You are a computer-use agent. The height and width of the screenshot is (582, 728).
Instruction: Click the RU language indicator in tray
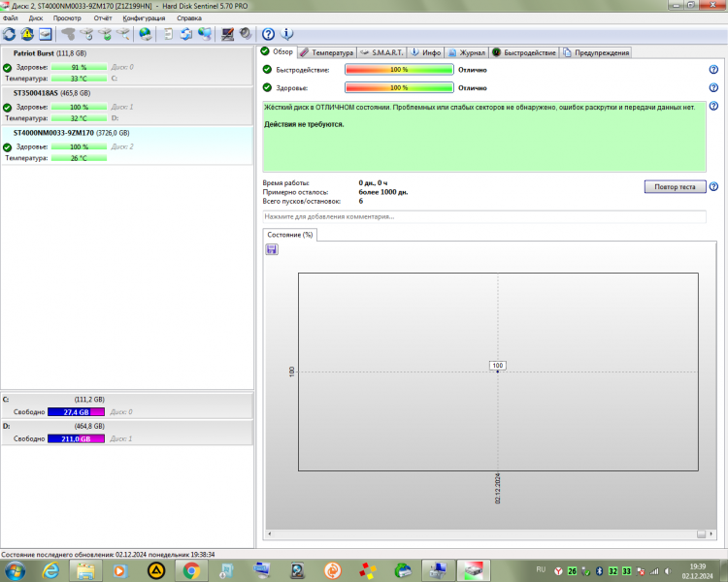pos(541,569)
